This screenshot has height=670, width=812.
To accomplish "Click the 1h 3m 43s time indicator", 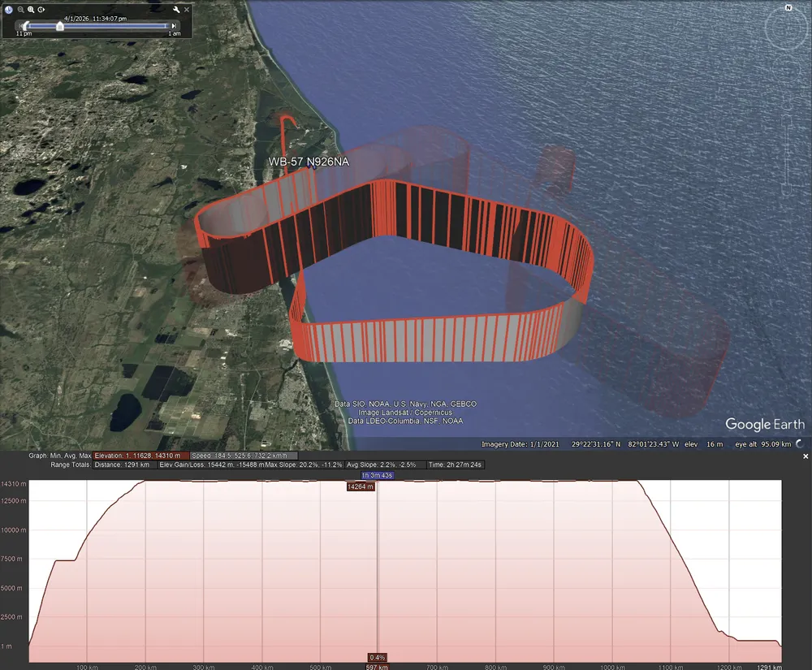I will (x=377, y=475).
